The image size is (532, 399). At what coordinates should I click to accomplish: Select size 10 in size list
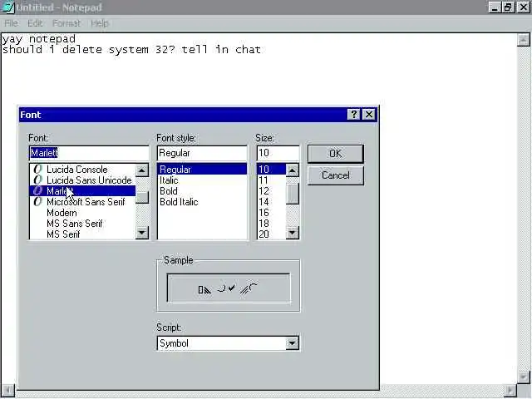272,169
